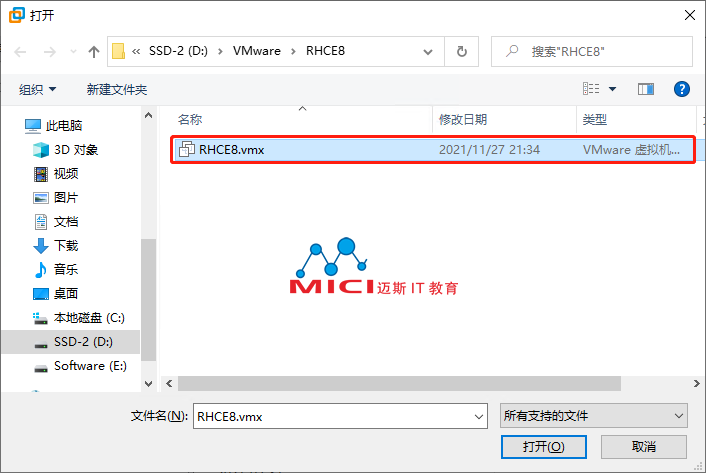This screenshot has width=706, height=473.
Task: Click the sidebar vertical scrollbar thumb
Action: point(149,300)
